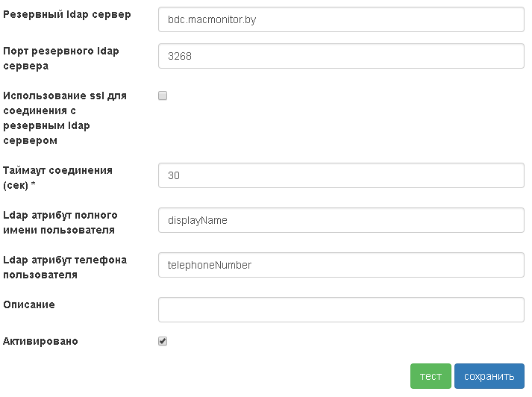Enable SSL for reserve LDAP server connection
The image size is (532, 397).
tap(163, 96)
